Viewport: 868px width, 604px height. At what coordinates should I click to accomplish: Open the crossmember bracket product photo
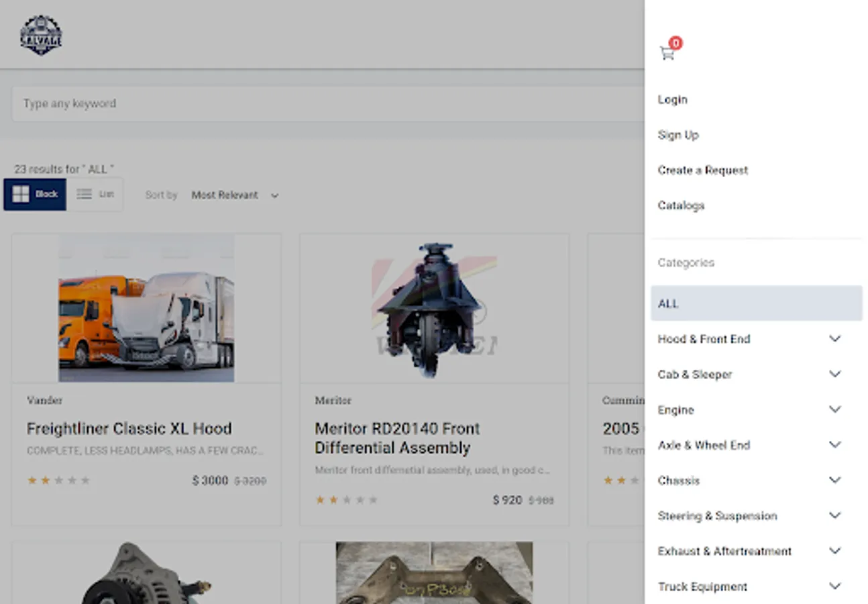434,573
